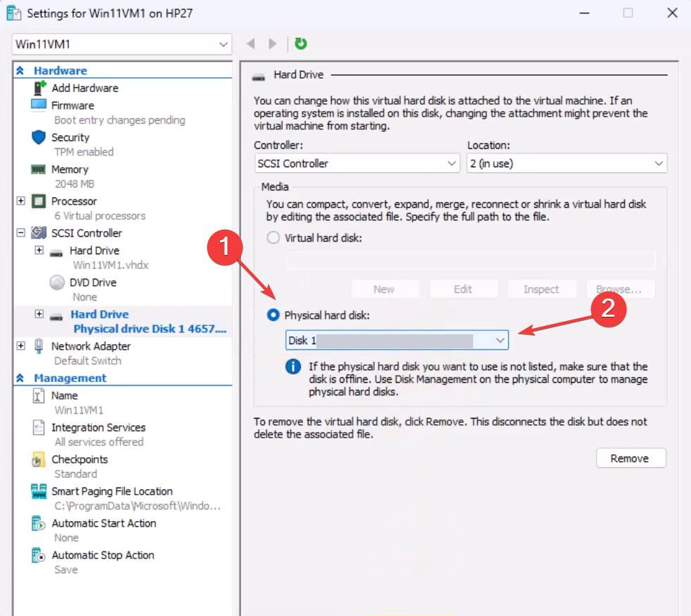The height and width of the screenshot is (616, 691).
Task: Open the Location dropdown showing 2 (in use)
Action: click(x=567, y=164)
